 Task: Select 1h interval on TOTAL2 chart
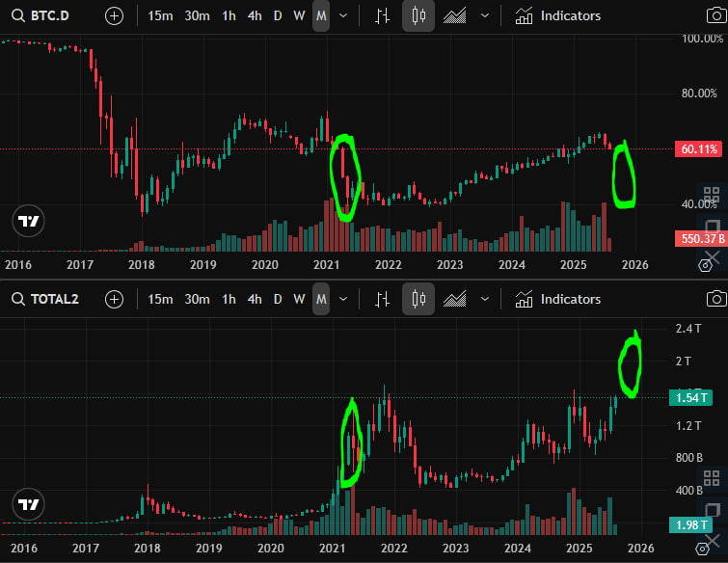pyautogui.click(x=229, y=300)
